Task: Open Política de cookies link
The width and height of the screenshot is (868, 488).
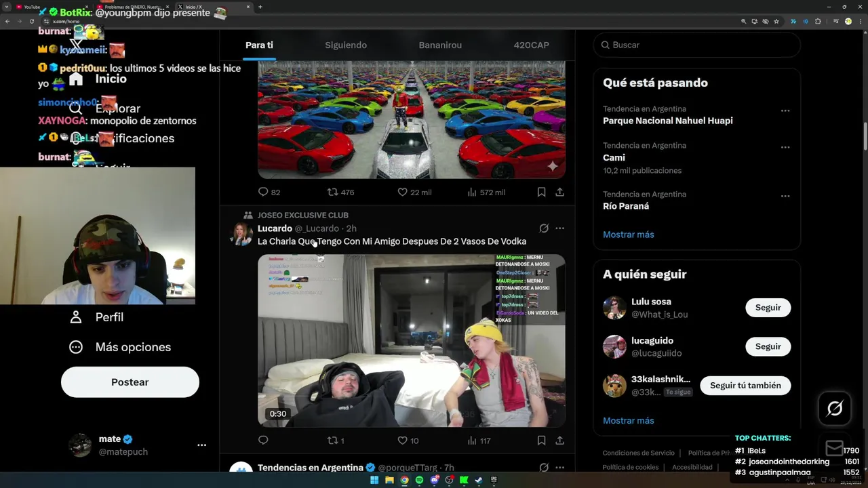Action: (x=631, y=467)
